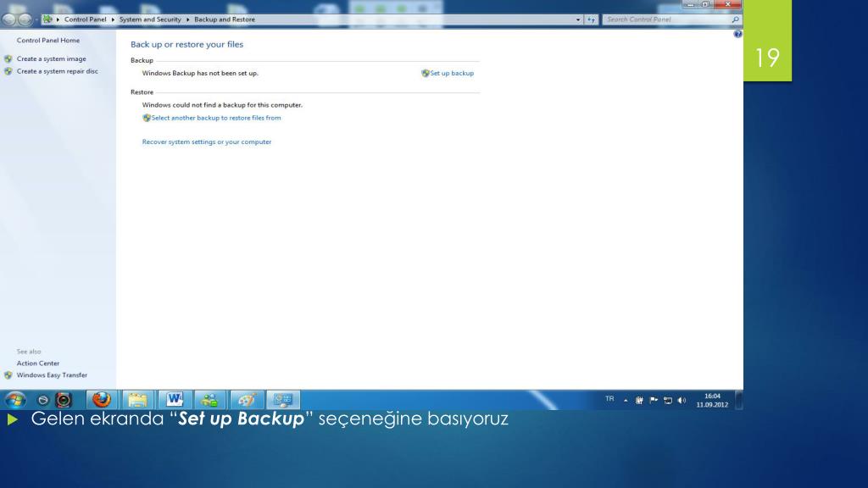868x488 pixels.
Task: Select Backup and Restore breadcrumb item
Action: point(225,19)
